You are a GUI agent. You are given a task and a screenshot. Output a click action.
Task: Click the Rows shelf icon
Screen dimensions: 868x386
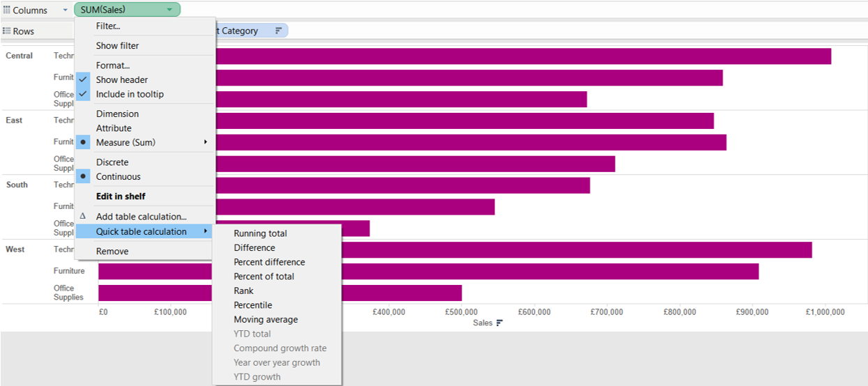[x=7, y=31]
